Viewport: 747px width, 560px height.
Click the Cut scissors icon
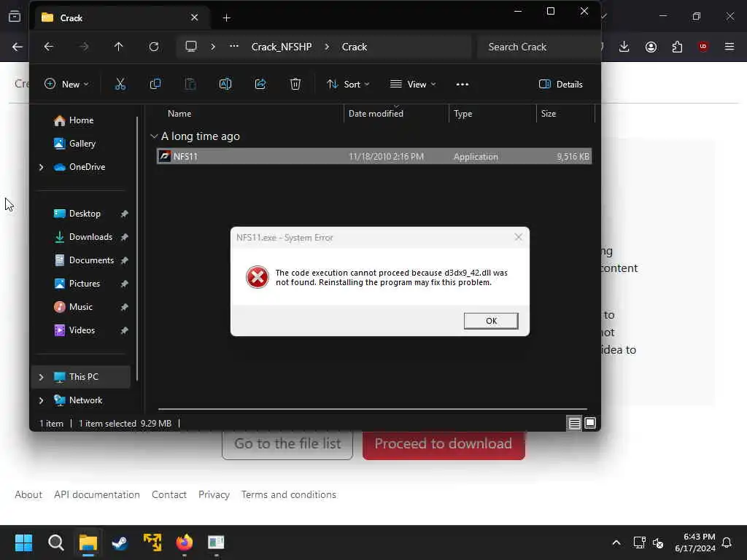click(x=120, y=85)
